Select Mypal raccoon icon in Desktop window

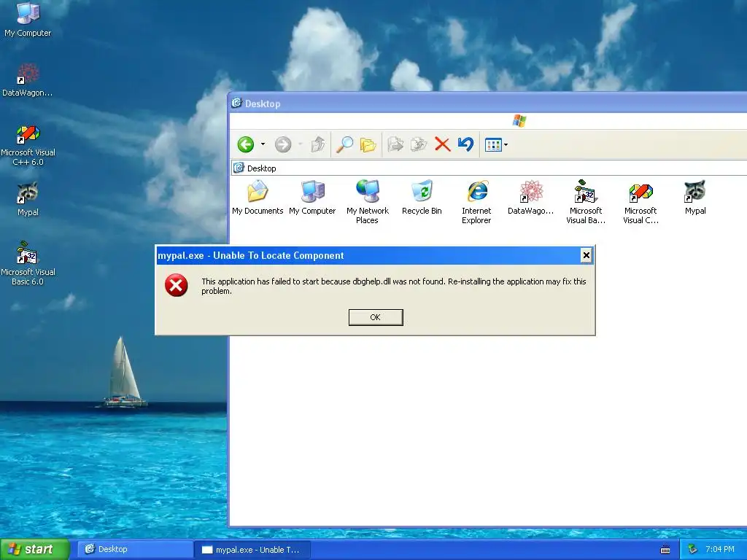click(695, 198)
